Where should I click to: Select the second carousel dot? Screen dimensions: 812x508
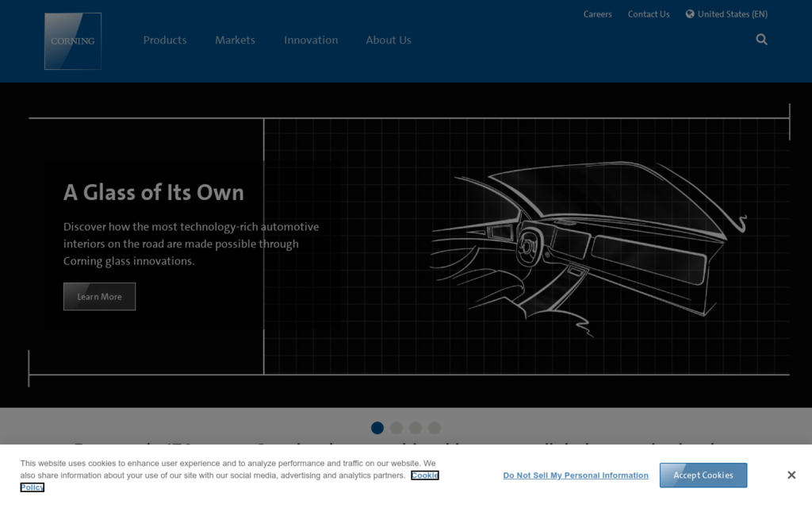click(396, 428)
